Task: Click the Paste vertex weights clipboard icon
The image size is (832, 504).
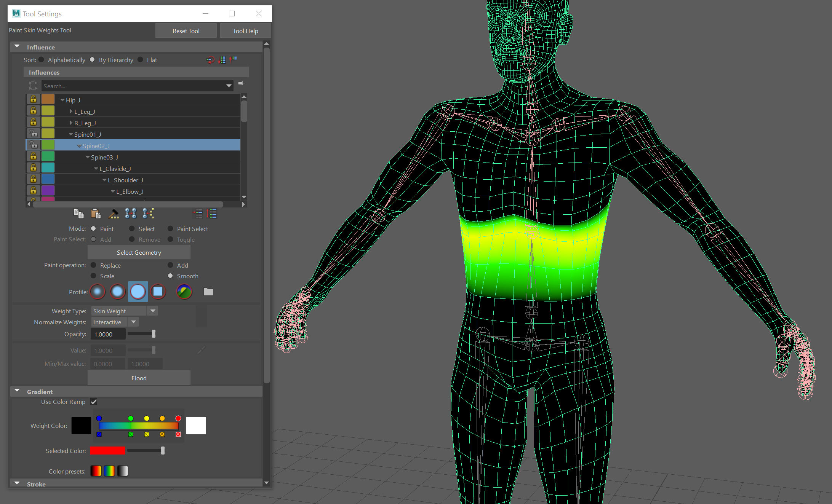Action: click(96, 214)
